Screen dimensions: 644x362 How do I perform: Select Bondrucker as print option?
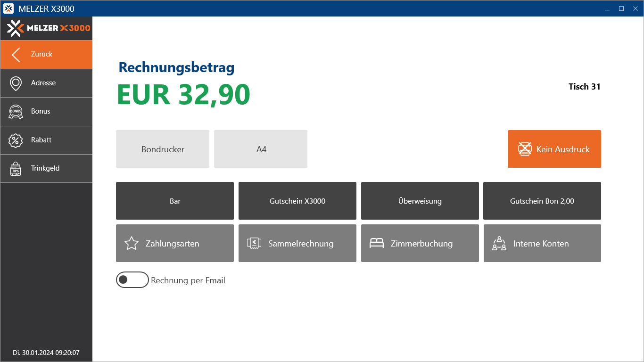(x=163, y=149)
